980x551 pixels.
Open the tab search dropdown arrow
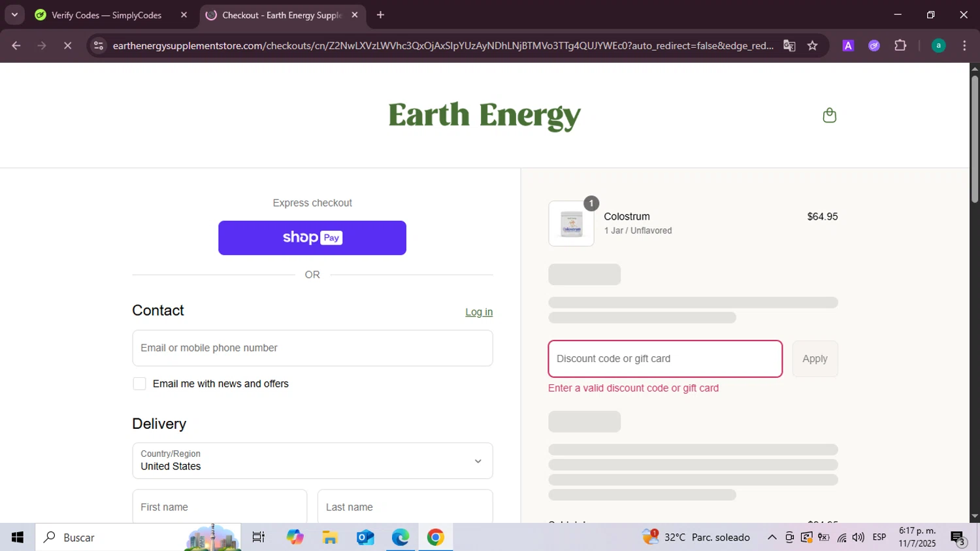coord(14,15)
